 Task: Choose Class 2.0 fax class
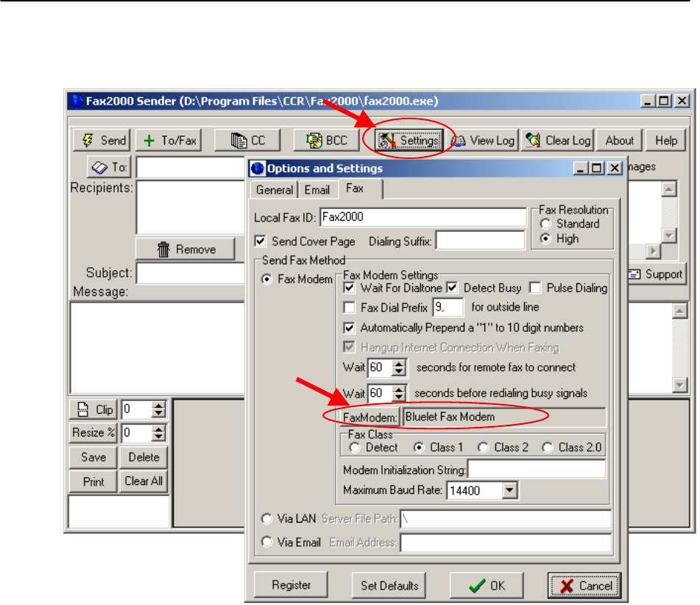(x=548, y=447)
